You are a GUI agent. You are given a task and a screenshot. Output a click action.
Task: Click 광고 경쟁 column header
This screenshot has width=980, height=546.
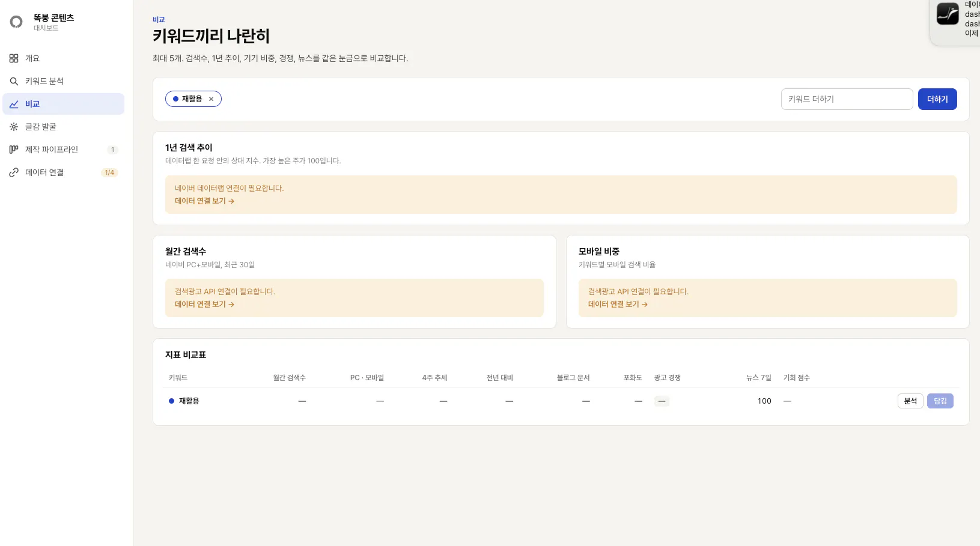[x=668, y=378]
